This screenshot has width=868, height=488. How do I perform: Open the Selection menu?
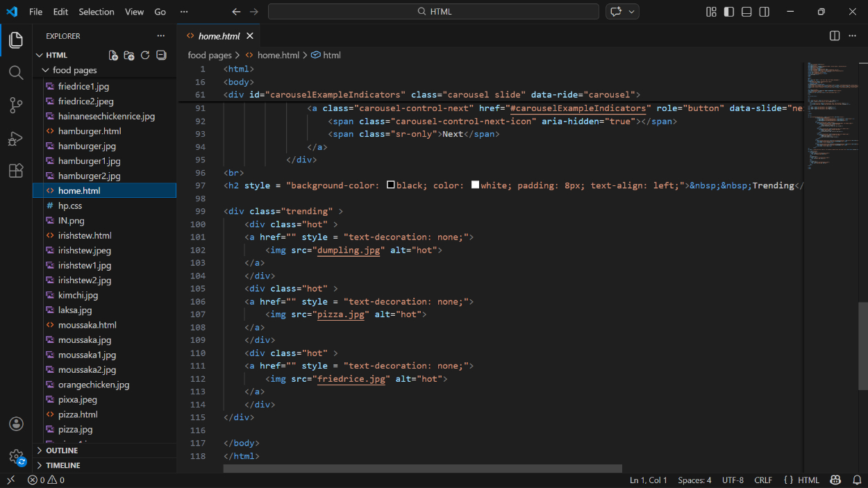pyautogui.click(x=96, y=12)
